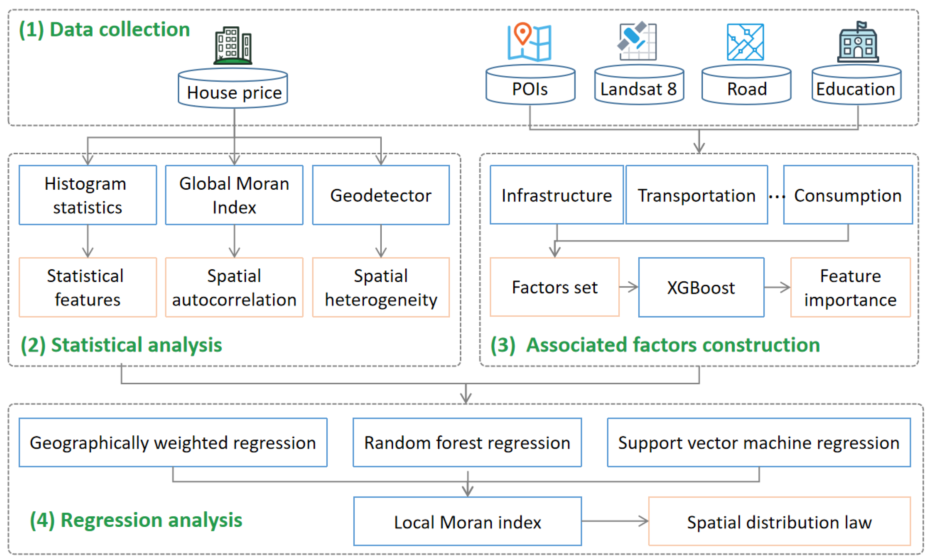
Task: Click the school building icon above Education
Action: click(858, 42)
